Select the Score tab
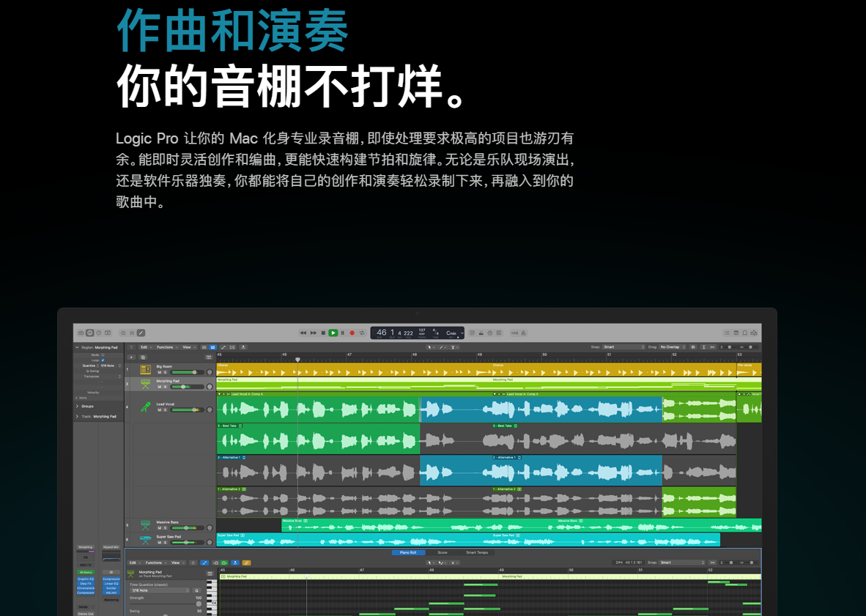Viewport: 866px width, 616px height. [x=443, y=552]
